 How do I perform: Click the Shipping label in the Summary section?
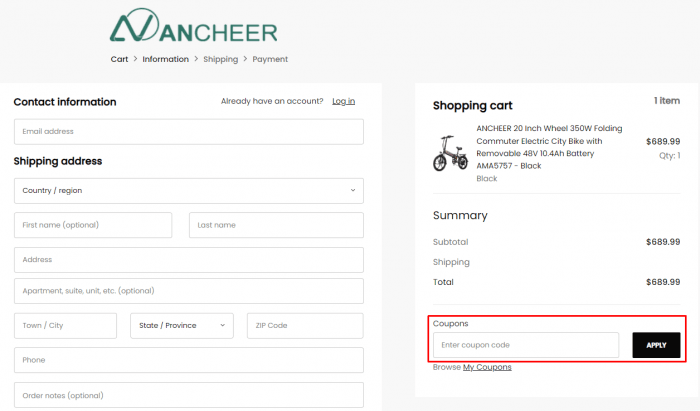pos(451,262)
